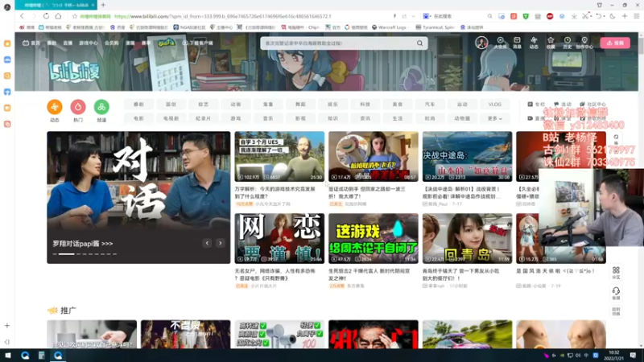The image size is (644, 362).
Task: Click the pink 投稿 upload button
Action: [x=615, y=43]
